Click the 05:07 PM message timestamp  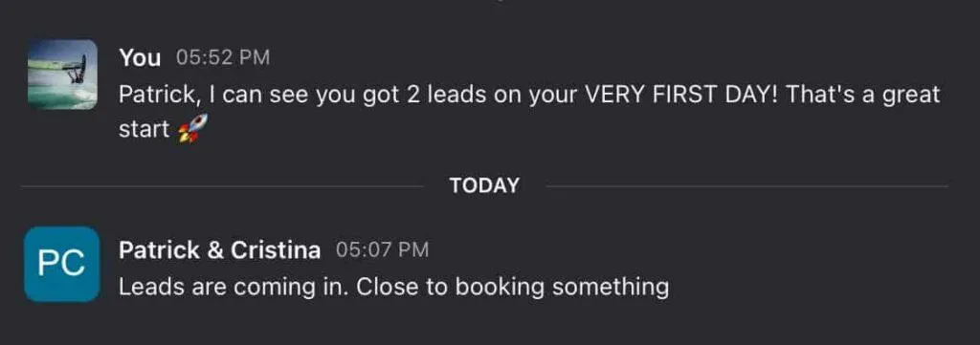(383, 250)
